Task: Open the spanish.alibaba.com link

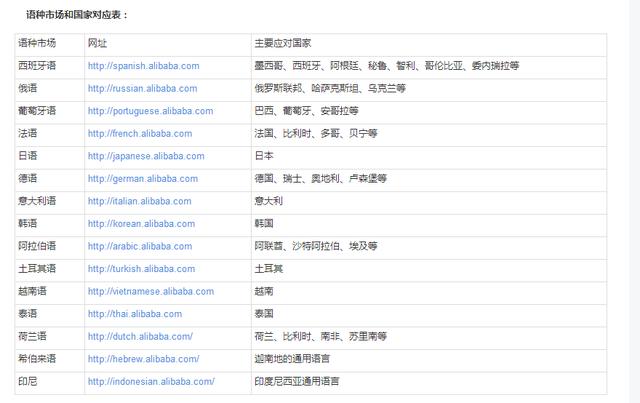Action: click(x=147, y=66)
